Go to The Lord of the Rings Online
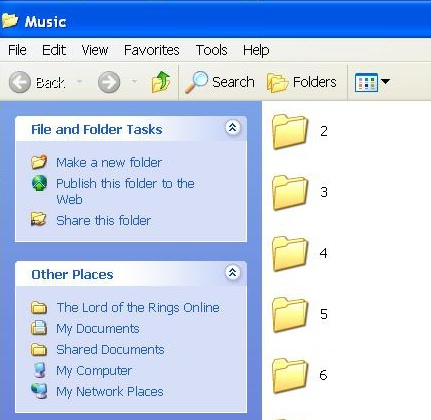The height and width of the screenshot is (420, 431). (138, 308)
